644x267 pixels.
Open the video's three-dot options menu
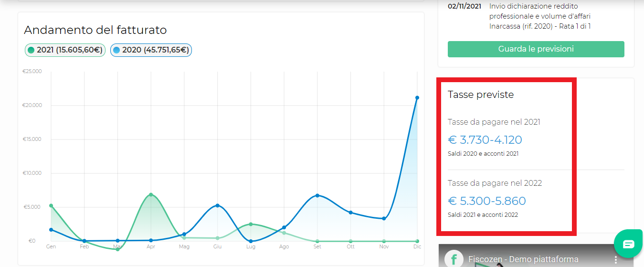pos(615,259)
